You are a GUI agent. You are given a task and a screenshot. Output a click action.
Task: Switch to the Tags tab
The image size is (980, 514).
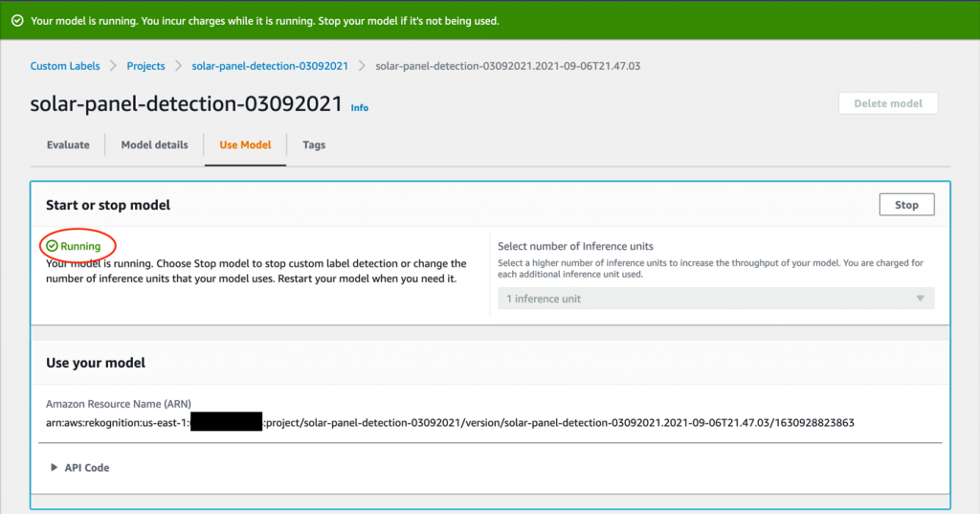point(314,145)
